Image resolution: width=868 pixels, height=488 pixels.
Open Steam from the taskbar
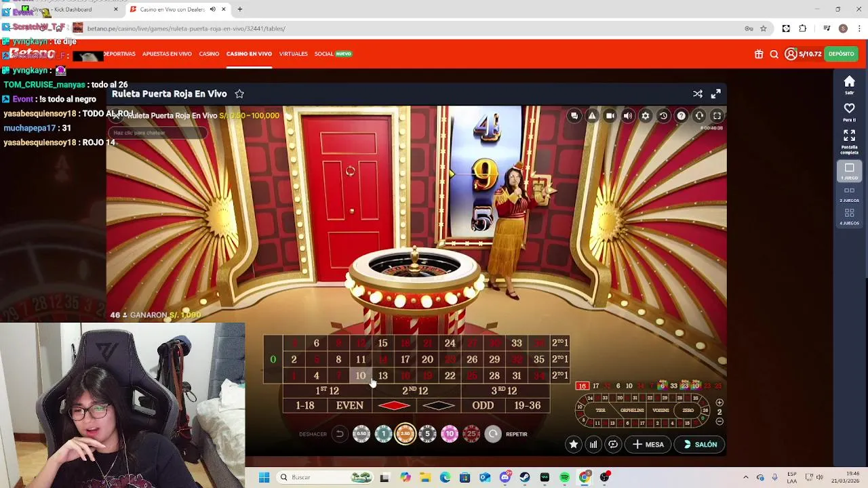point(525,477)
